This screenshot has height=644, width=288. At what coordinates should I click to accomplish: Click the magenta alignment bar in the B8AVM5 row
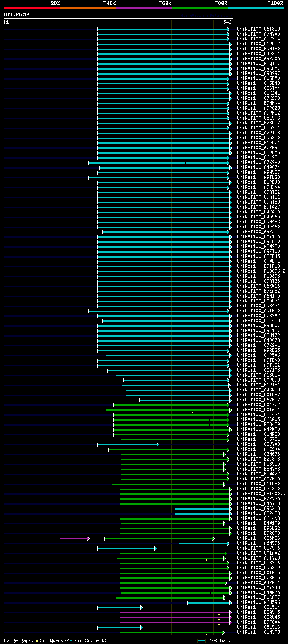(176, 613)
